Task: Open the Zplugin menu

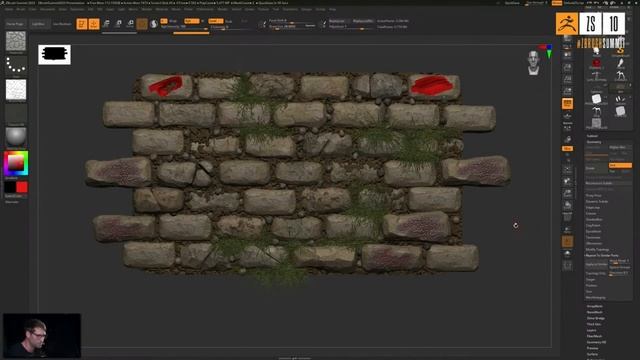Action: (307, 9)
